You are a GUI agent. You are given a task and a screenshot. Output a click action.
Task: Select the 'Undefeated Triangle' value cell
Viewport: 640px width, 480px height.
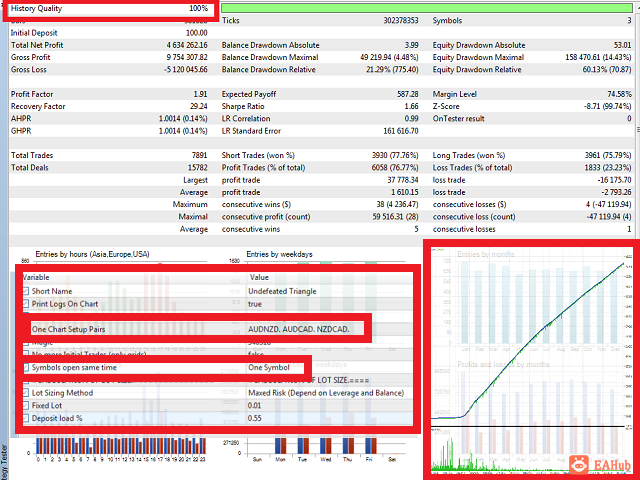tap(282, 291)
